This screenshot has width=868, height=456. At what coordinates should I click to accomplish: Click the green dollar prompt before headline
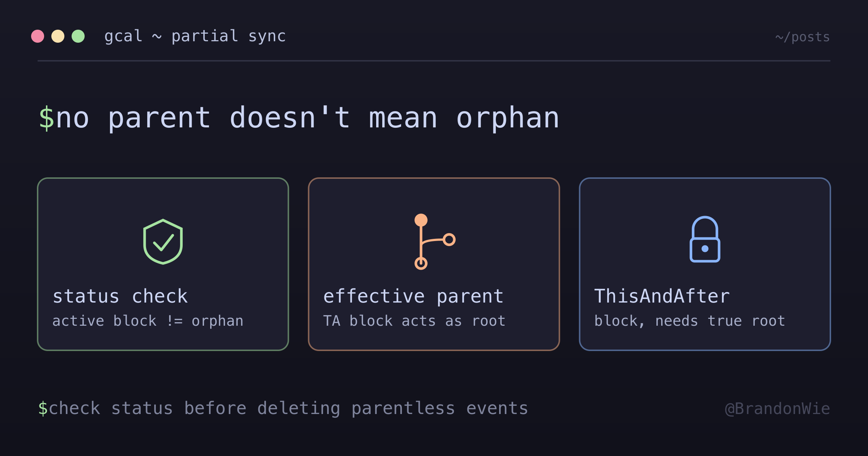tap(46, 118)
